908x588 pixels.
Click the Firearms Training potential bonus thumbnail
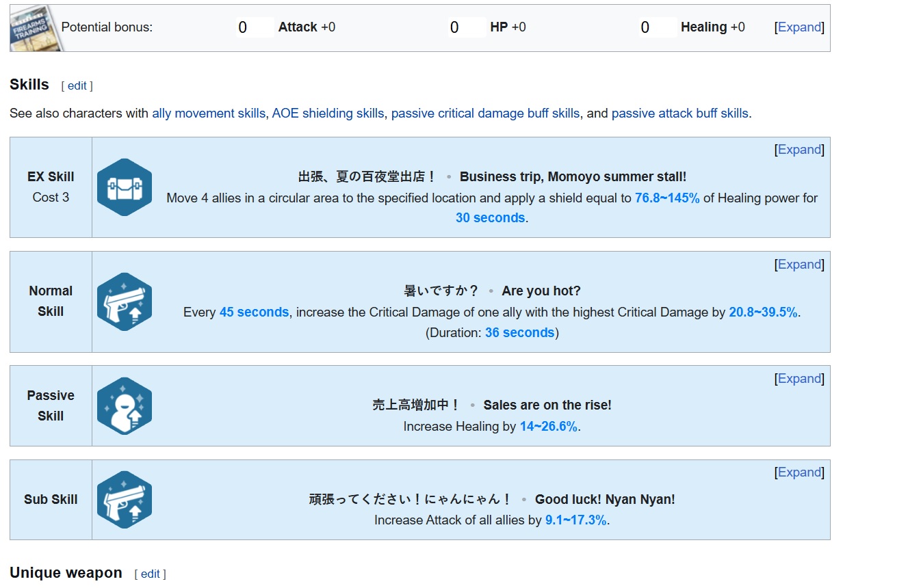36,28
